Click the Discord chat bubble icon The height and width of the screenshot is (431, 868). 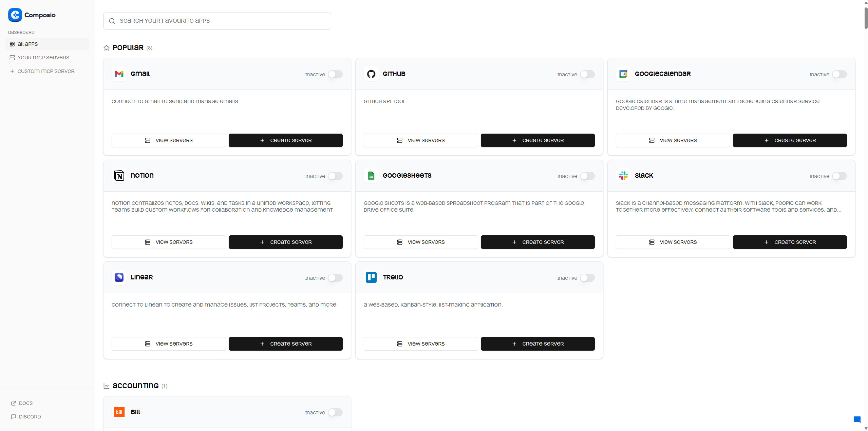tap(14, 417)
